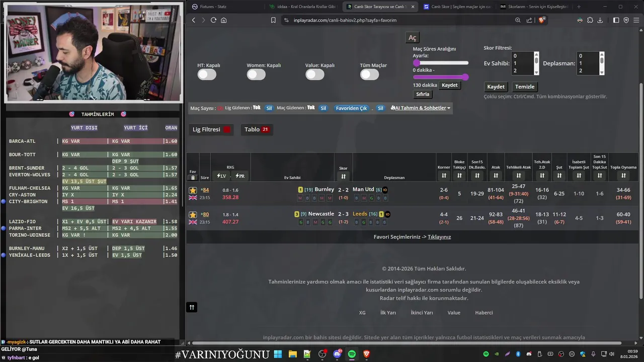This screenshot has width=644, height=362.
Task: Open the browser extensions puzzle icon
Action: 590,20
